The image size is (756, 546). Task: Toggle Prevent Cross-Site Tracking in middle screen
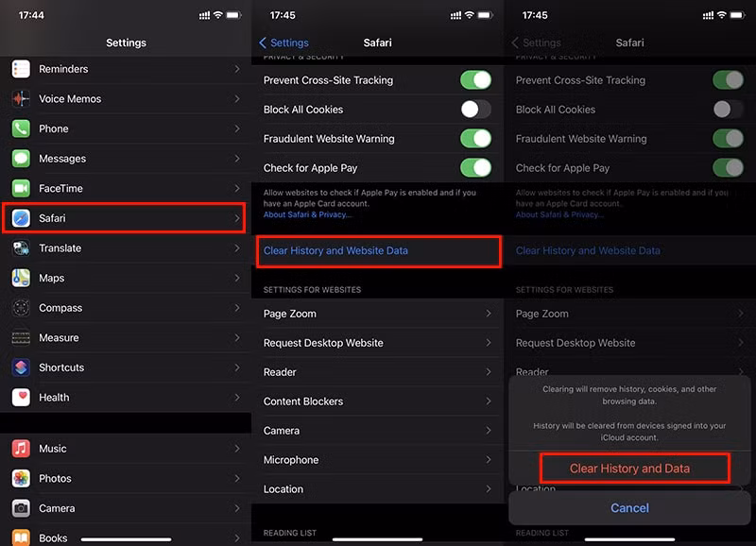click(x=475, y=80)
